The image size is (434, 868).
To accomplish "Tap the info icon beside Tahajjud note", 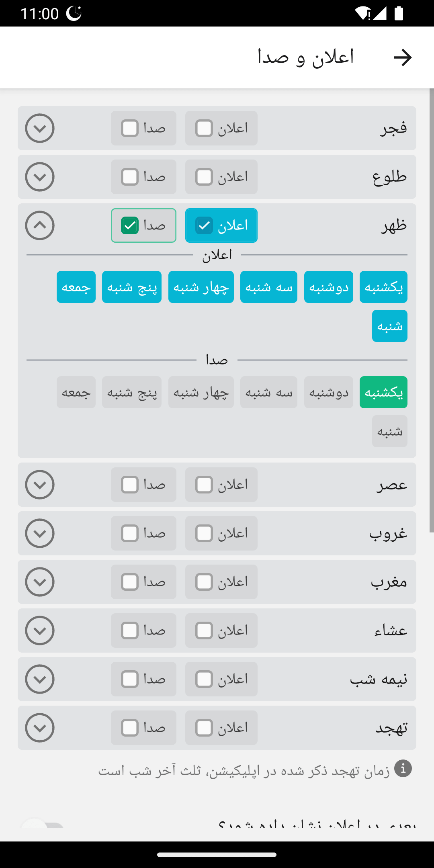I will tap(403, 768).
